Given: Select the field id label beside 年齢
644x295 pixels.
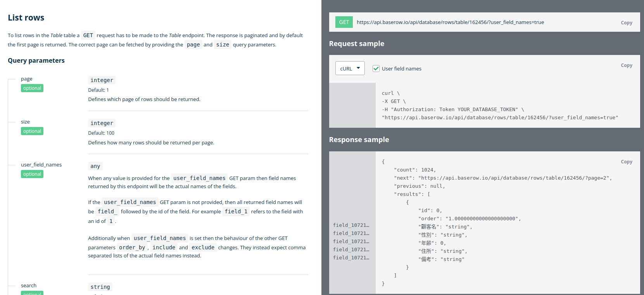Looking at the screenshot, I should pyautogui.click(x=351, y=242).
